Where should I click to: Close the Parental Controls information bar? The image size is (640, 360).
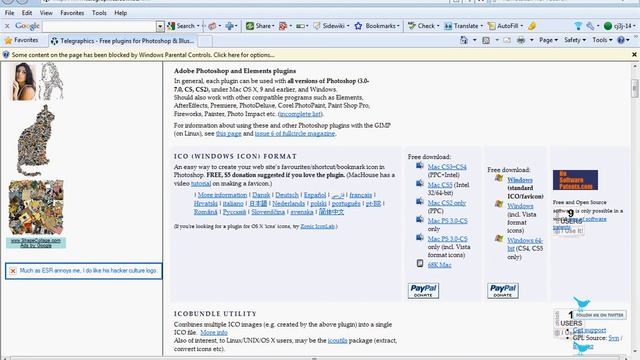coord(634,55)
